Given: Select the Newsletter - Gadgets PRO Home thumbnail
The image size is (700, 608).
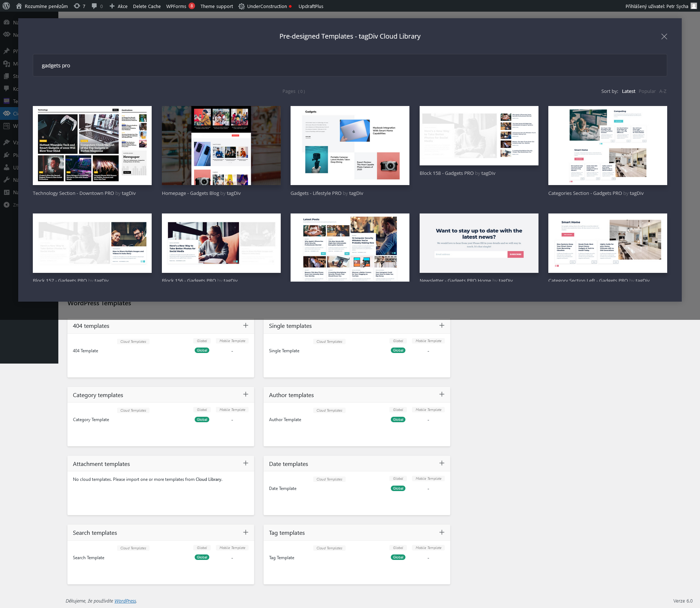Looking at the screenshot, I should click(x=479, y=243).
